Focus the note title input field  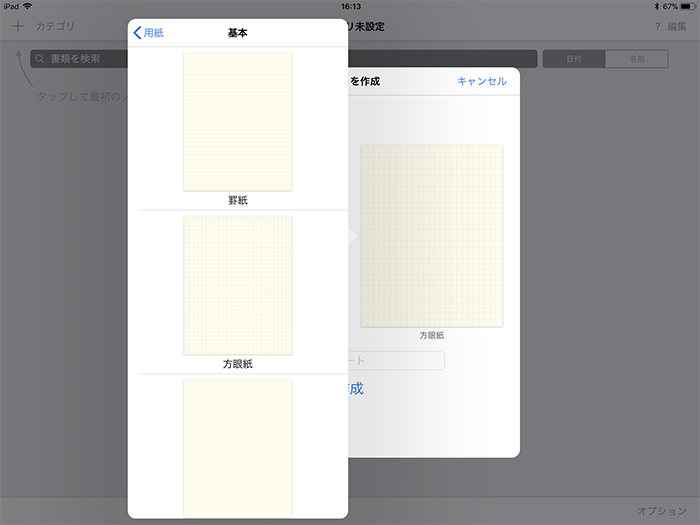coord(396,361)
